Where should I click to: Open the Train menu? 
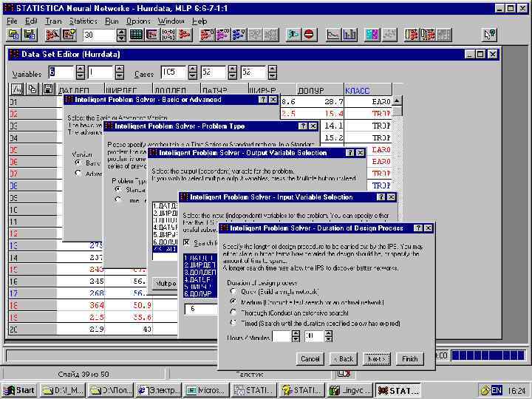[x=54, y=21]
